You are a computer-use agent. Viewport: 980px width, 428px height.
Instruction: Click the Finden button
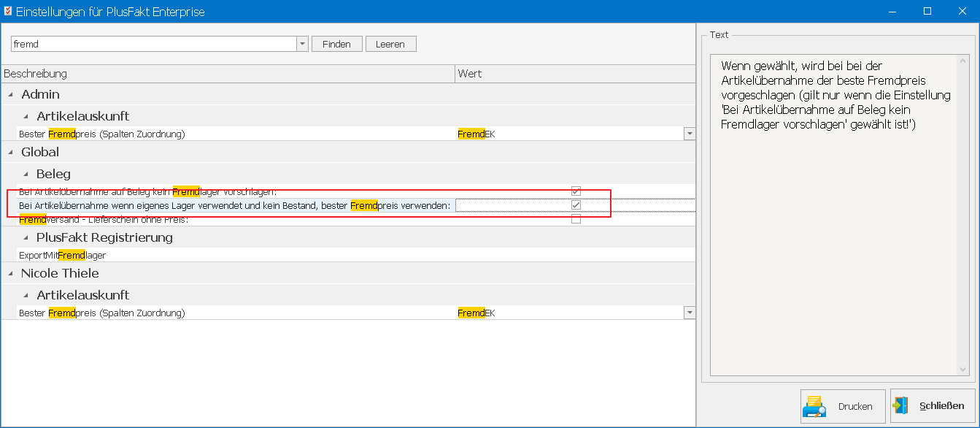pos(336,44)
